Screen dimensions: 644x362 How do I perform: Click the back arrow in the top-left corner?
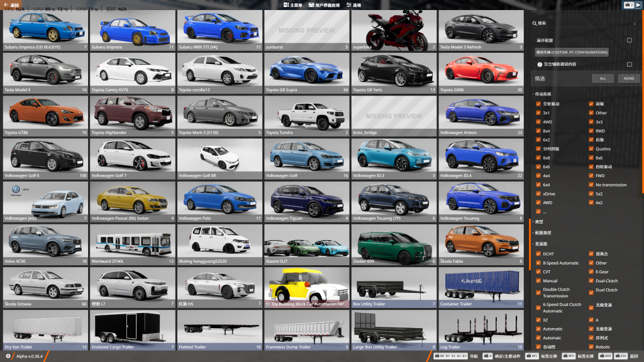6,5
